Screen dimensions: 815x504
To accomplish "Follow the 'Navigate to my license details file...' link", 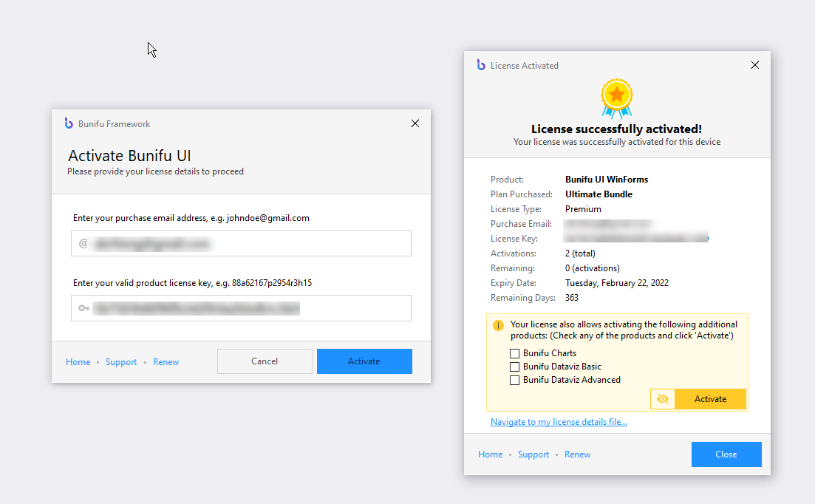I will 559,422.
